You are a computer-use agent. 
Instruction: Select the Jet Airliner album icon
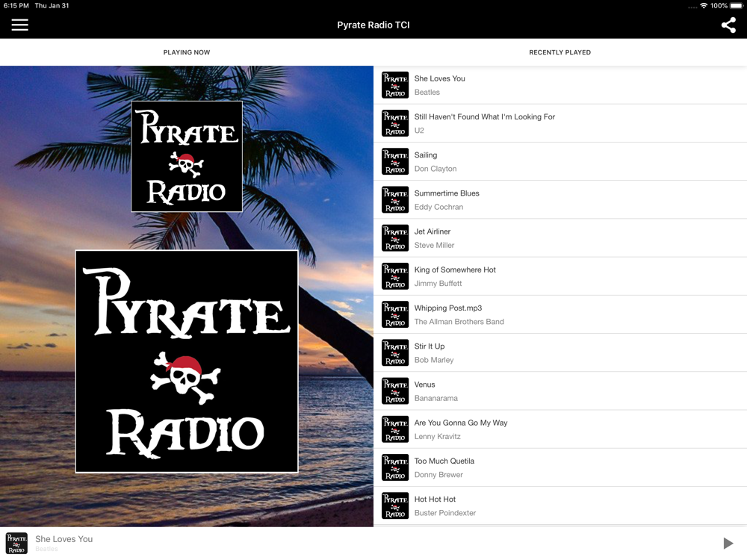[x=395, y=237]
